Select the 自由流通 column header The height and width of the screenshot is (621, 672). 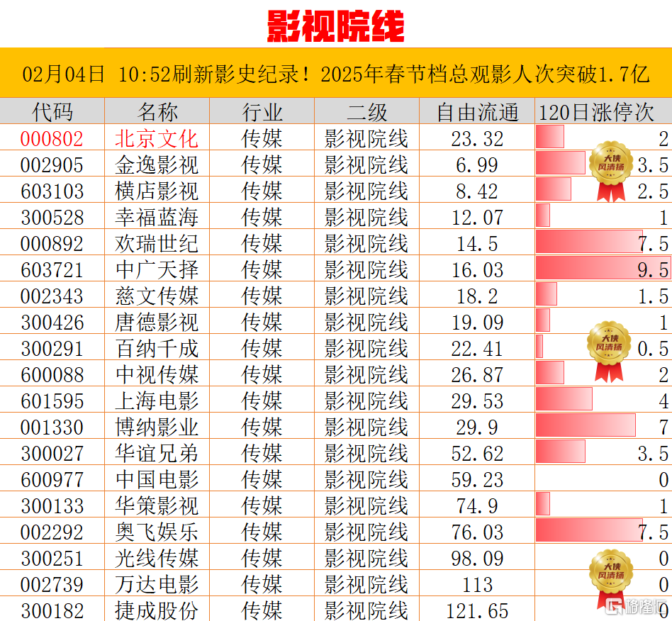(477, 112)
